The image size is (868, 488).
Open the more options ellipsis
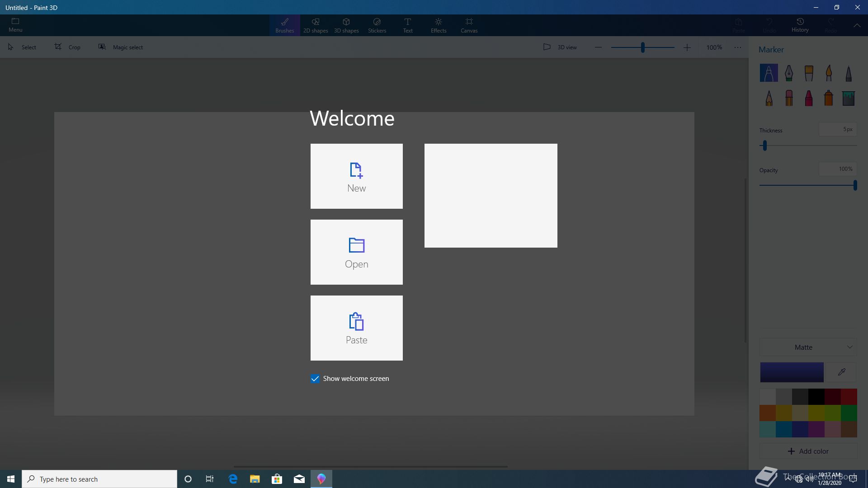click(738, 47)
